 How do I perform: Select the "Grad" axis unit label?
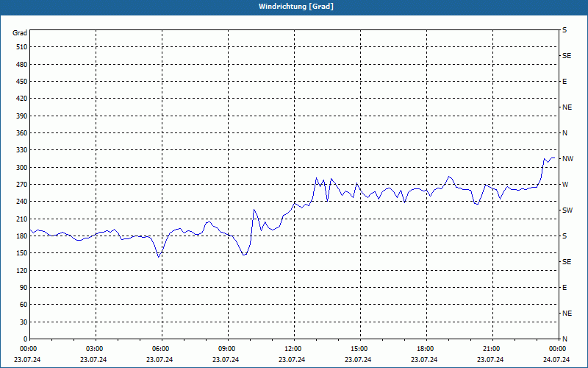coord(20,33)
